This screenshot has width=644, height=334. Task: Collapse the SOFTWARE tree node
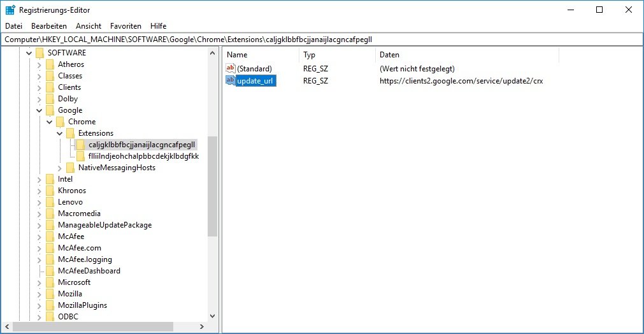coord(29,53)
